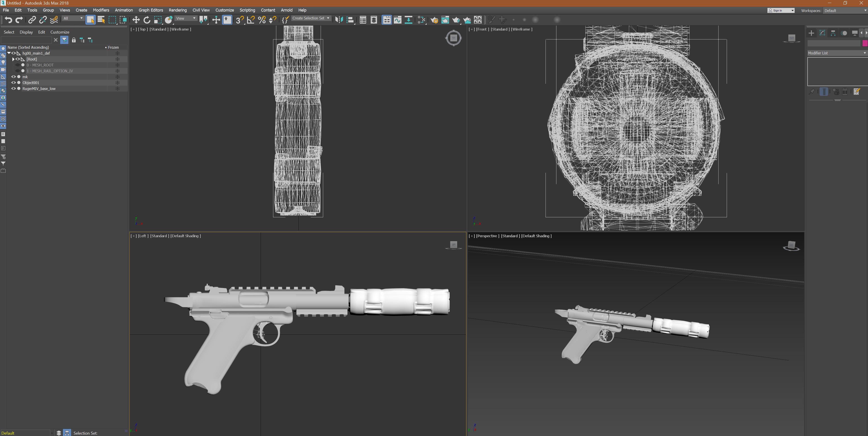Viewport: 868px width, 436px height.
Task: Toggle the eye icon next to Object001
Action: pyautogui.click(x=14, y=83)
